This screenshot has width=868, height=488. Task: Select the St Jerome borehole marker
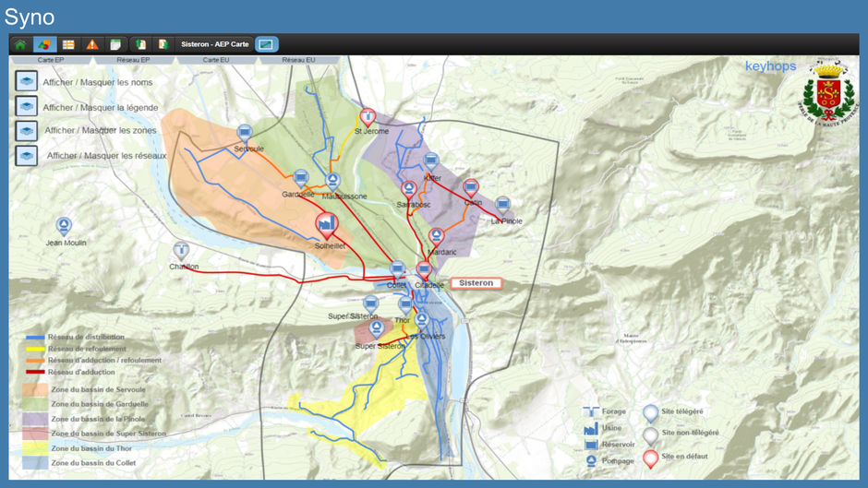[368, 116]
